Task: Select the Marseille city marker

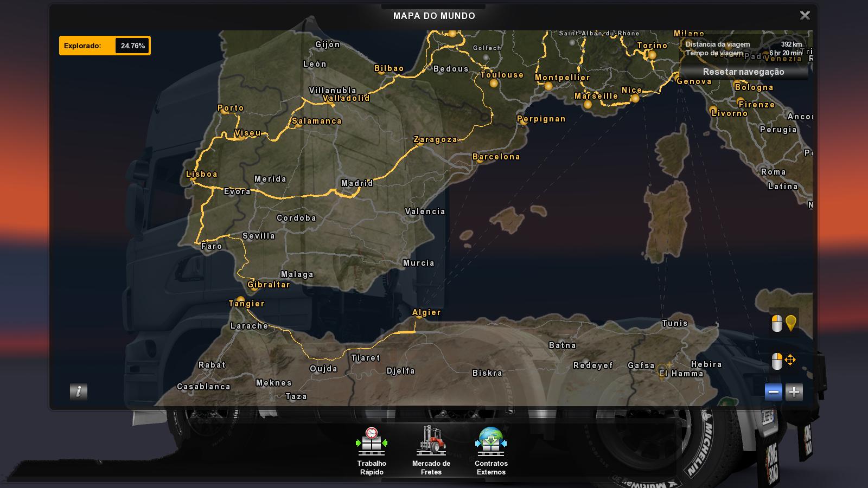Action: click(588, 105)
